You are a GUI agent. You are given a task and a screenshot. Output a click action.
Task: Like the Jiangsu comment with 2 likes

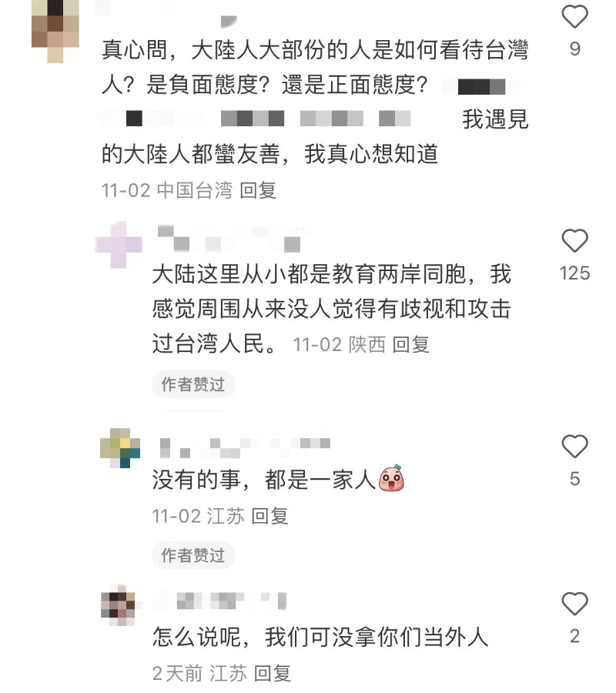(574, 604)
